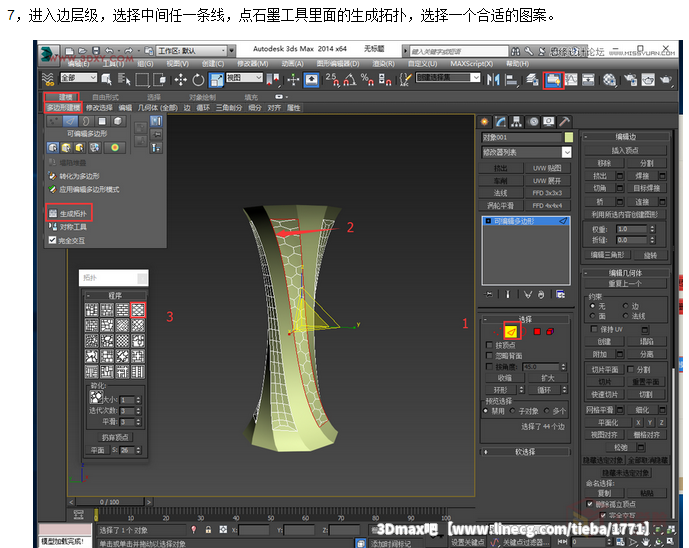Toggle the 删除孤立顶点 checkbox

click(x=590, y=504)
